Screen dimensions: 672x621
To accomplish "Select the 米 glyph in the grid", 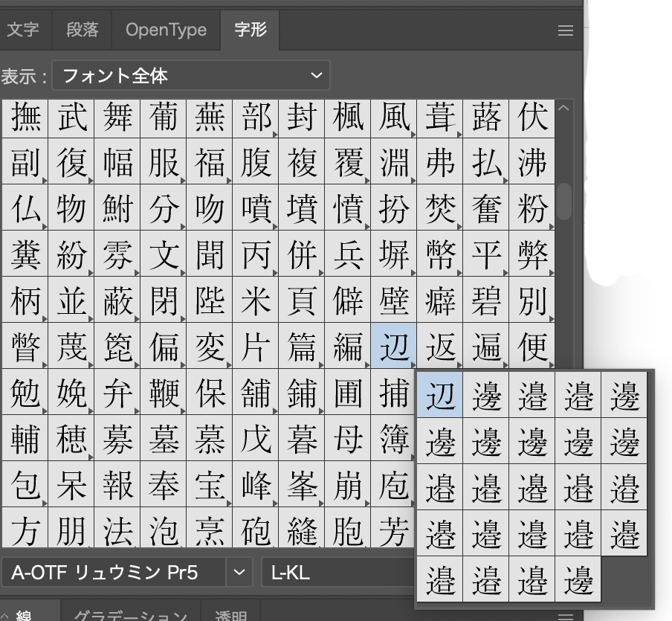I will tap(255, 300).
